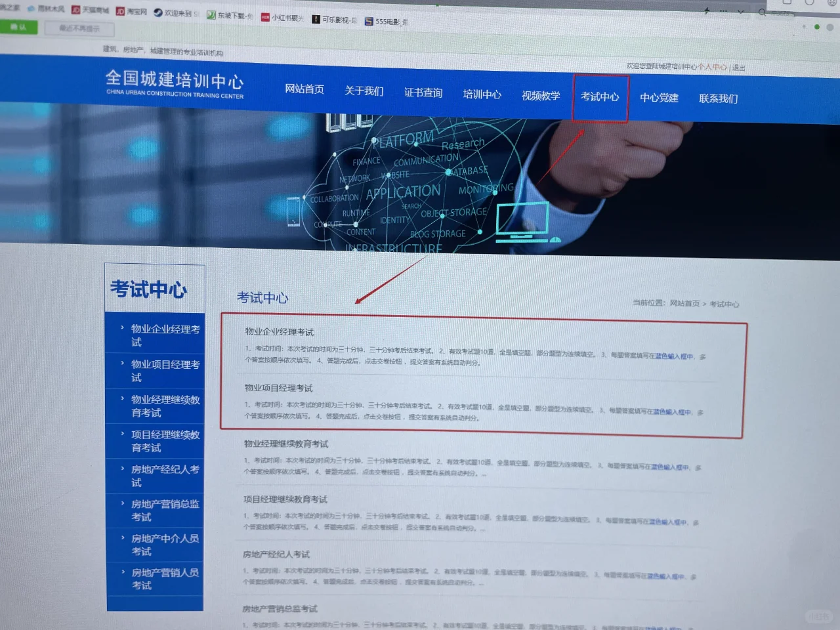Select 物业项目经理考试 in the sidebar
Image resolution: width=840 pixels, height=630 pixels.
click(x=155, y=371)
